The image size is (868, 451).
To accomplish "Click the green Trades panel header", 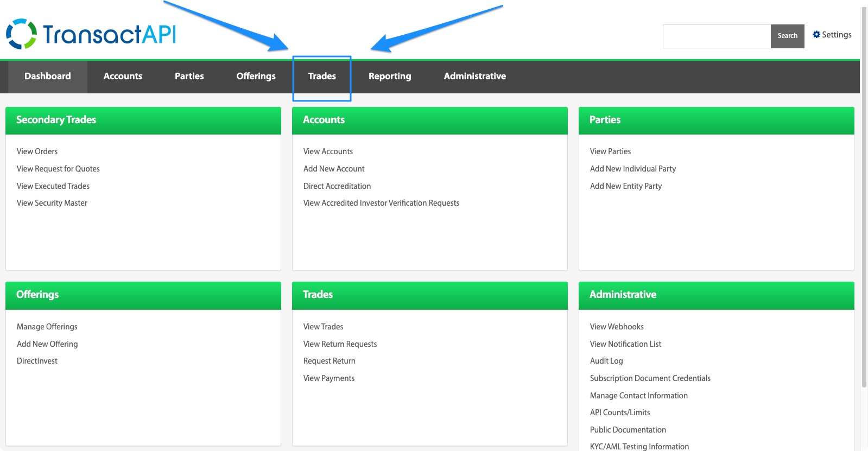I will 430,295.
